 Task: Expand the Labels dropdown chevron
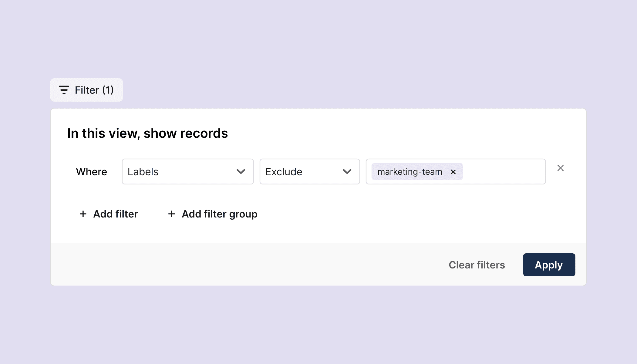[241, 172]
